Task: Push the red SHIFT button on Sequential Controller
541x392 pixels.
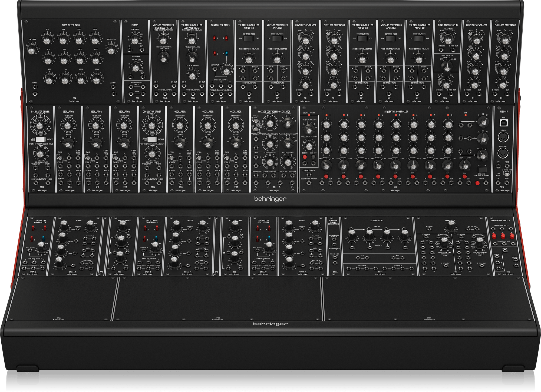Action: (x=477, y=183)
